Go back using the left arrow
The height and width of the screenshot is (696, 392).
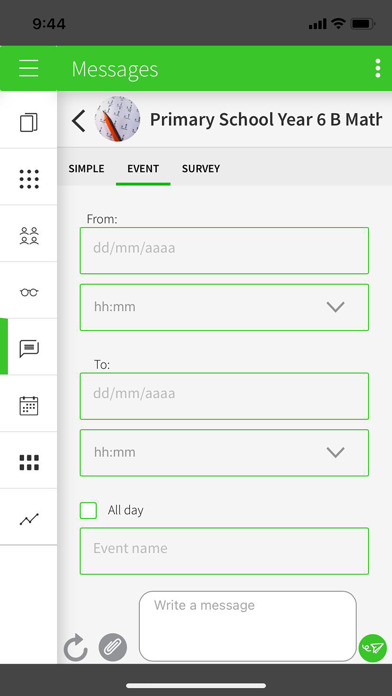pyautogui.click(x=79, y=121)
